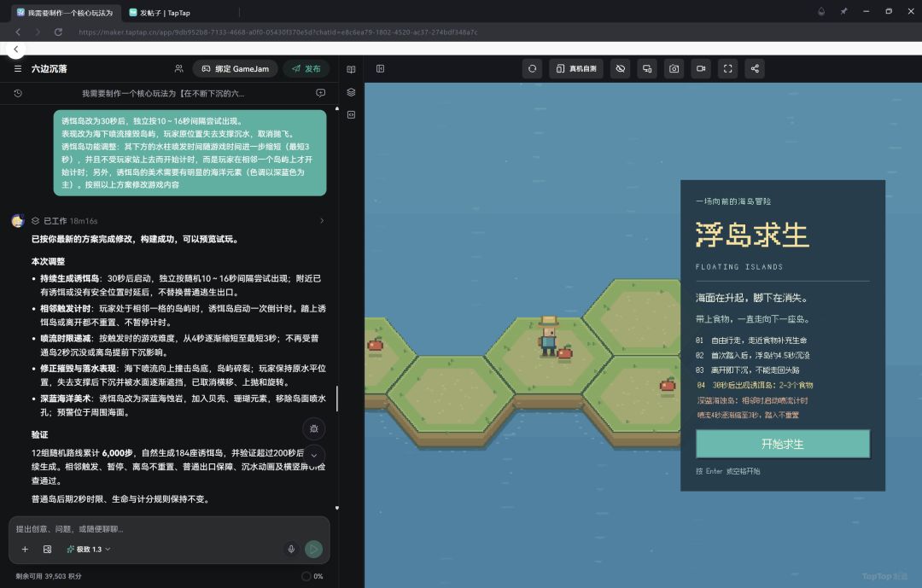Open the 极致 1.3 model dropdown

(88, 550)
